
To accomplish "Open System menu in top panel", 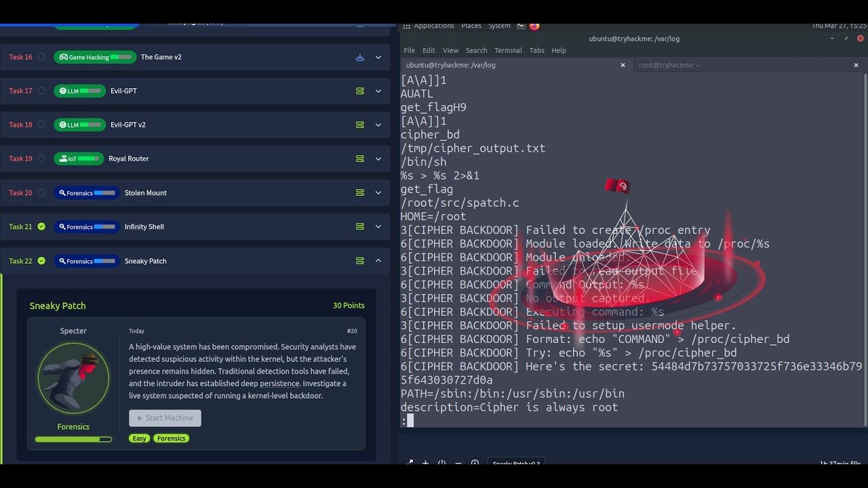I will [x=500, y=26].
